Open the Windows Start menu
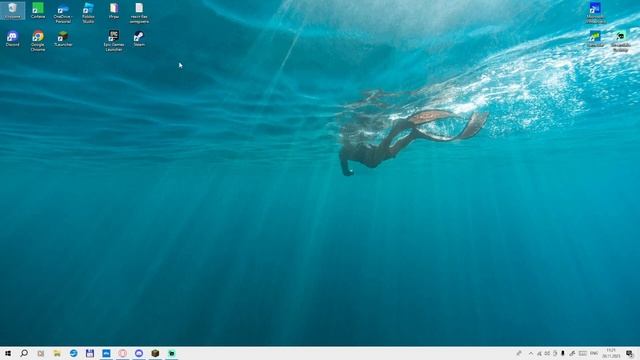 [8, 353]
